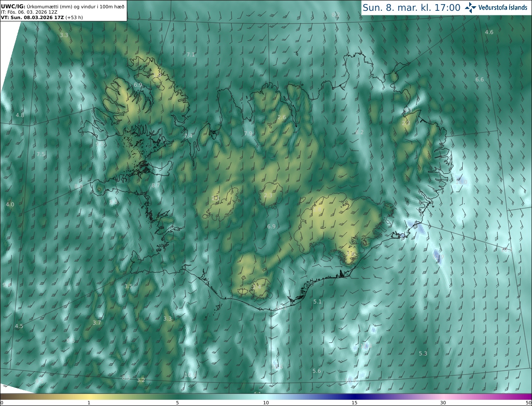Click the '5.1' value on the map
532x406 pixels.
tap(317, 301)
